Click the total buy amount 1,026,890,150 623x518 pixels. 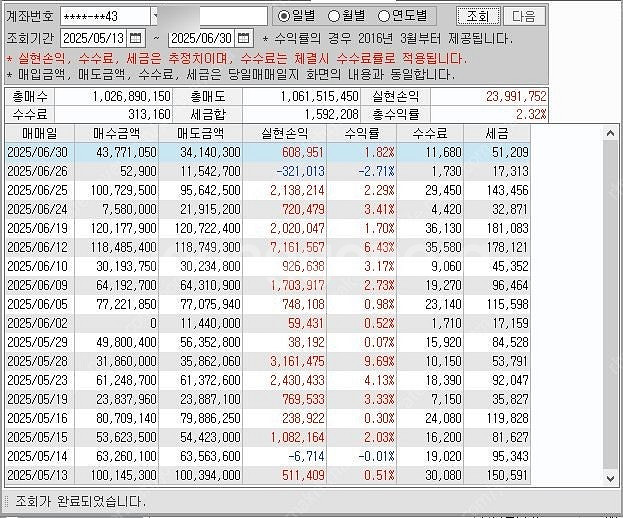click(132, 96)
